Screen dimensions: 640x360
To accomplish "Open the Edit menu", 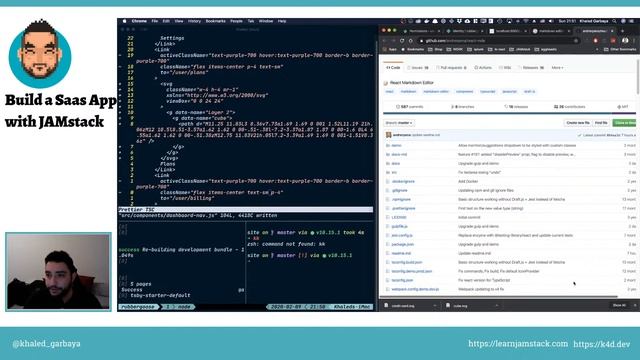I will coord(166,21).
